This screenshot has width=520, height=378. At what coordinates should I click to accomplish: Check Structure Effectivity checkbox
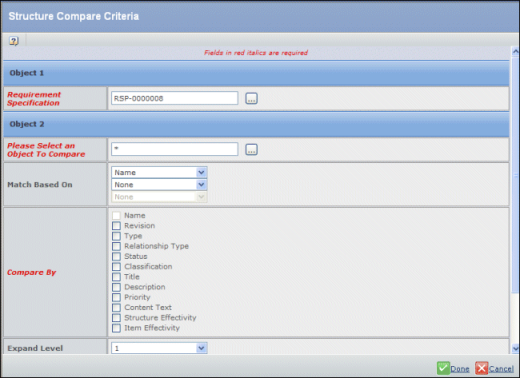[116, 318]
